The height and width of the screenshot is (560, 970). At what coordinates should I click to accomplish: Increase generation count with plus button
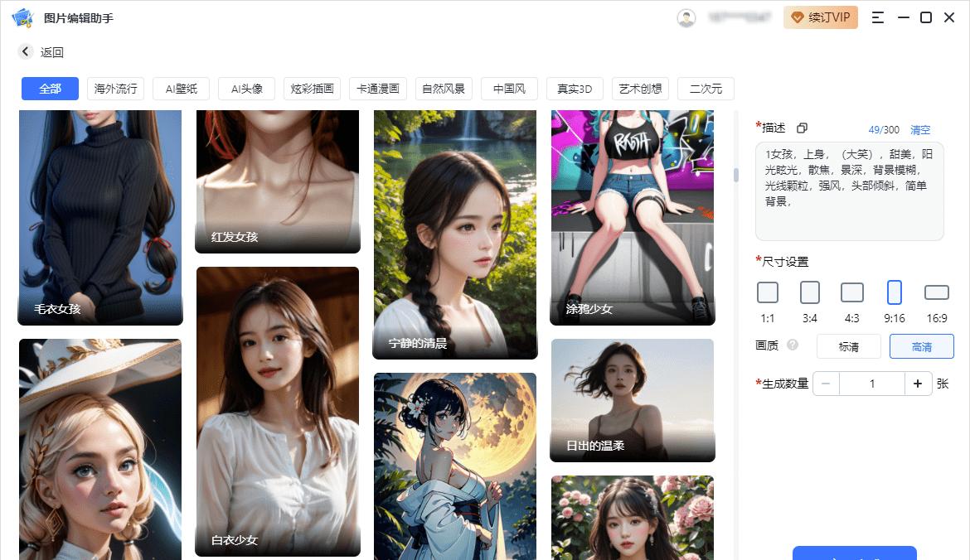918,384
